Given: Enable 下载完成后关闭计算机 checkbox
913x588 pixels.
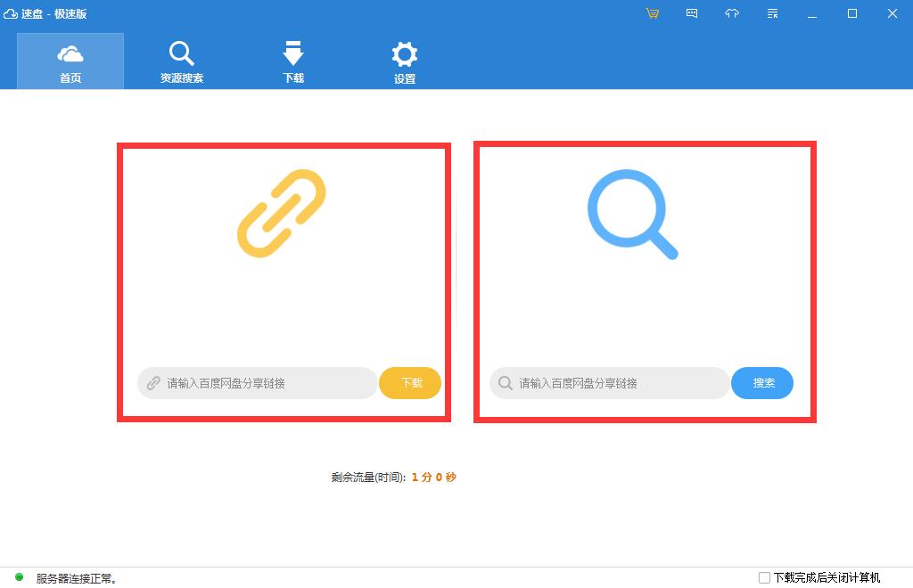Looking at the screenshot, I should click(764, 577).
